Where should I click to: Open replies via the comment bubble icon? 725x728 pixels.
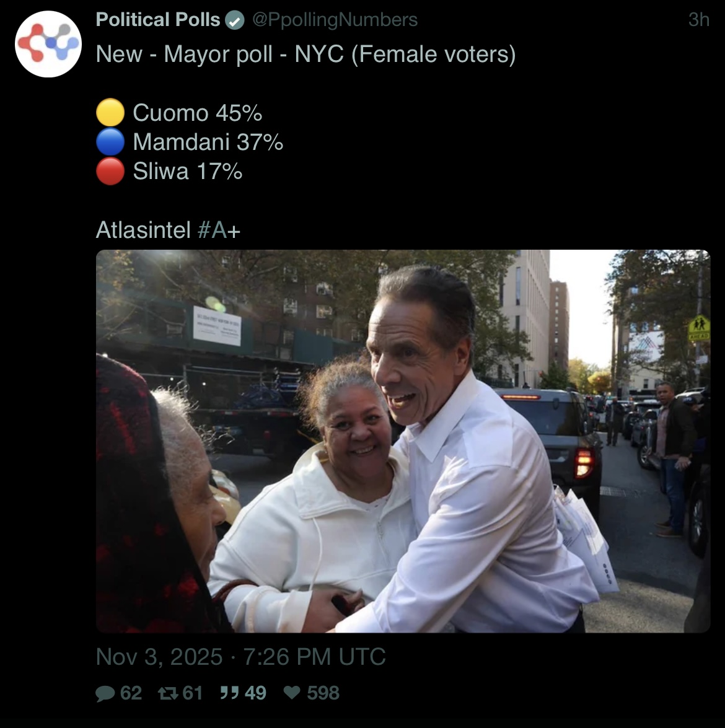click(105, 693)
